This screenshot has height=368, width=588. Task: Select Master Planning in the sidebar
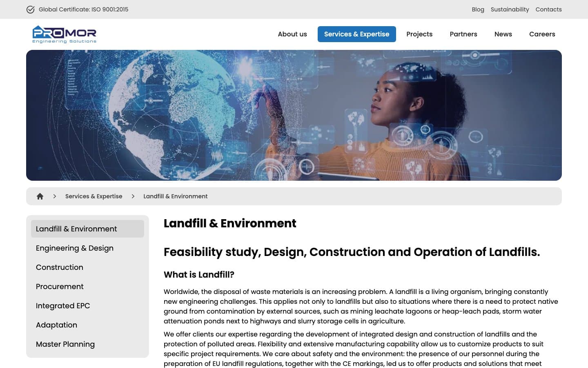pos(87,344)
